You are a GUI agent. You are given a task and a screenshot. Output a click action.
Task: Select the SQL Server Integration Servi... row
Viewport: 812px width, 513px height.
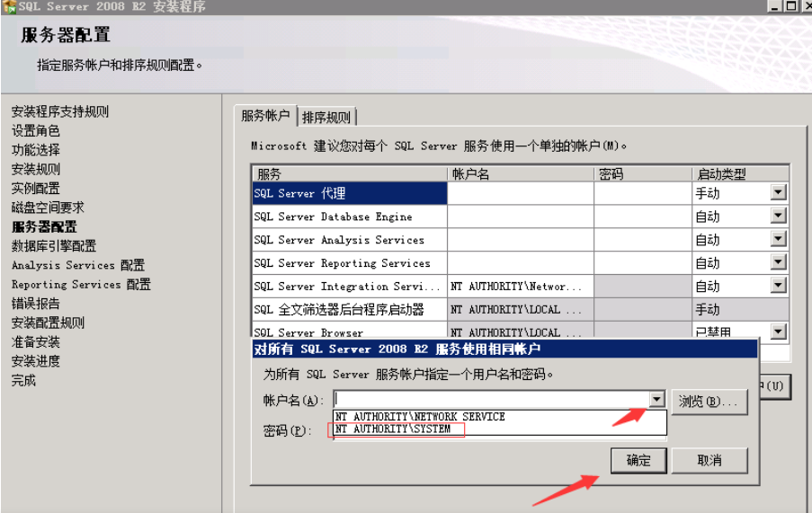point(350,287)
